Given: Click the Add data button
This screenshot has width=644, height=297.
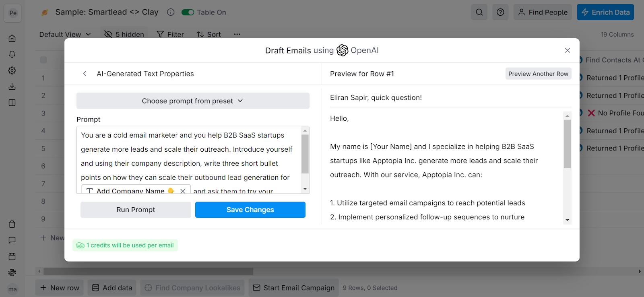Looking at the screenshot, I should click(112, 288).
